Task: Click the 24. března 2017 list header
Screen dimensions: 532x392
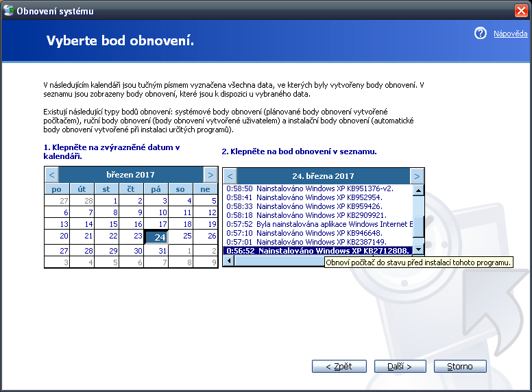Action: click(323, 176)
